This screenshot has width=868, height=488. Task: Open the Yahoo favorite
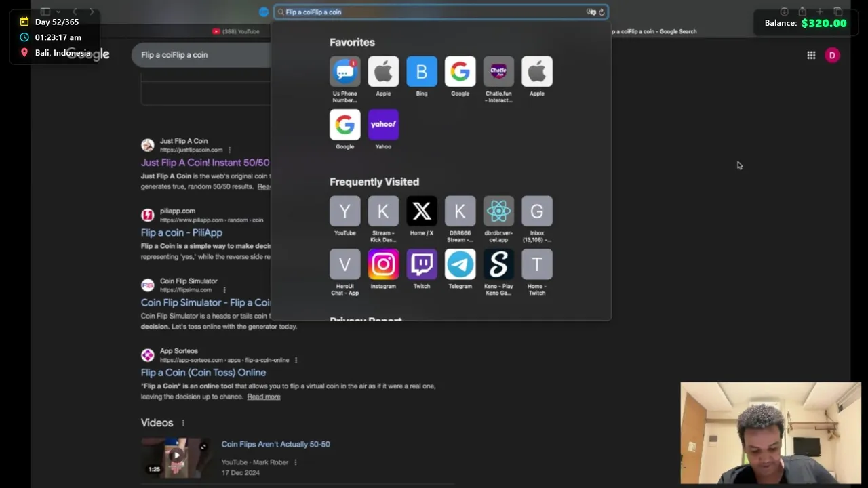point(383,124)
